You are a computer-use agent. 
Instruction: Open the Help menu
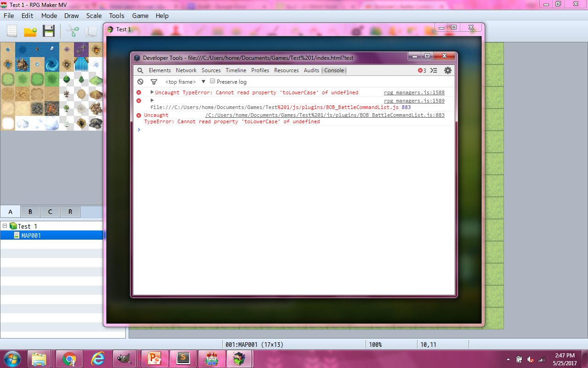(162, 16)
